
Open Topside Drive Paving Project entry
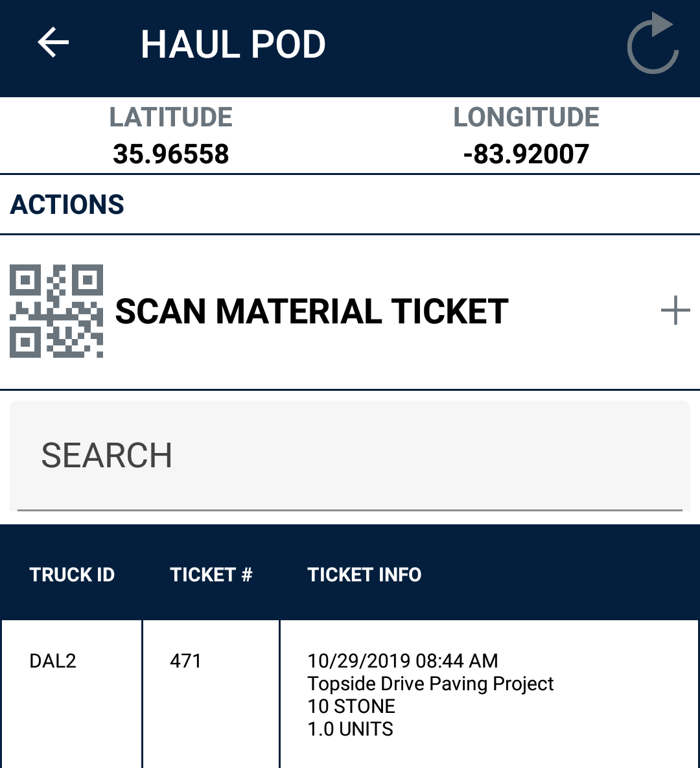[x=430, y=684]
